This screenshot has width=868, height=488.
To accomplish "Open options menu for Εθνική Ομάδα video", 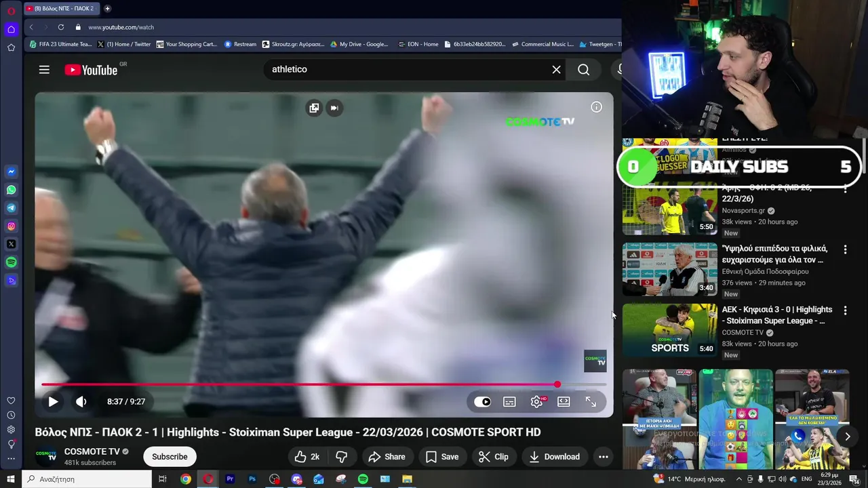I will (845, 249).
